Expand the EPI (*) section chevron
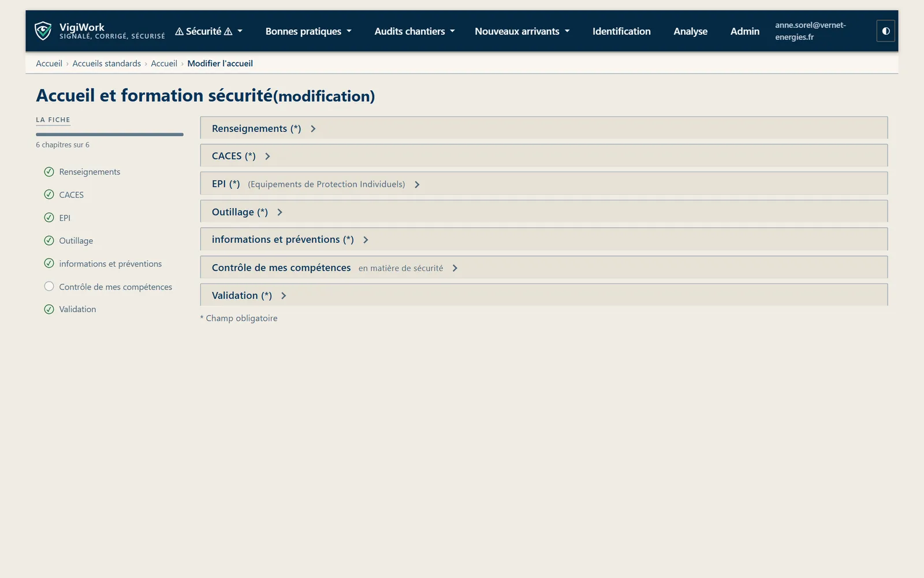Screen dimensions: 924x578 click(x=417, y=184)
